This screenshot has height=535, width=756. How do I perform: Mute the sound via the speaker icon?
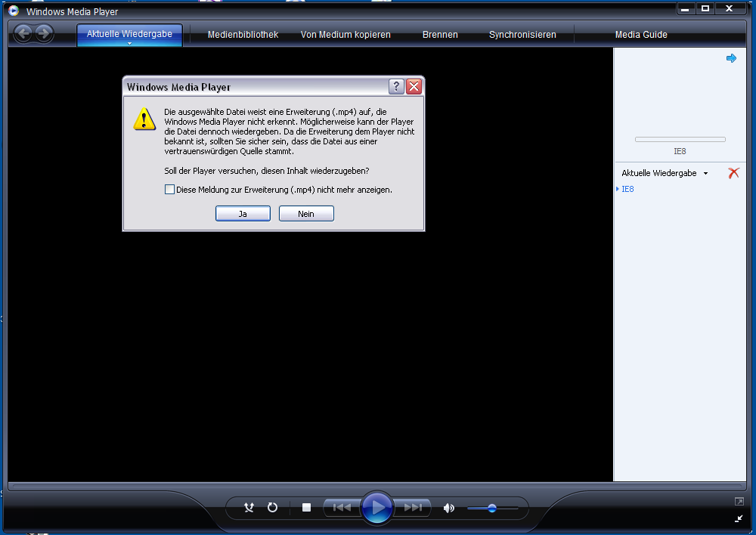[448, 508]
